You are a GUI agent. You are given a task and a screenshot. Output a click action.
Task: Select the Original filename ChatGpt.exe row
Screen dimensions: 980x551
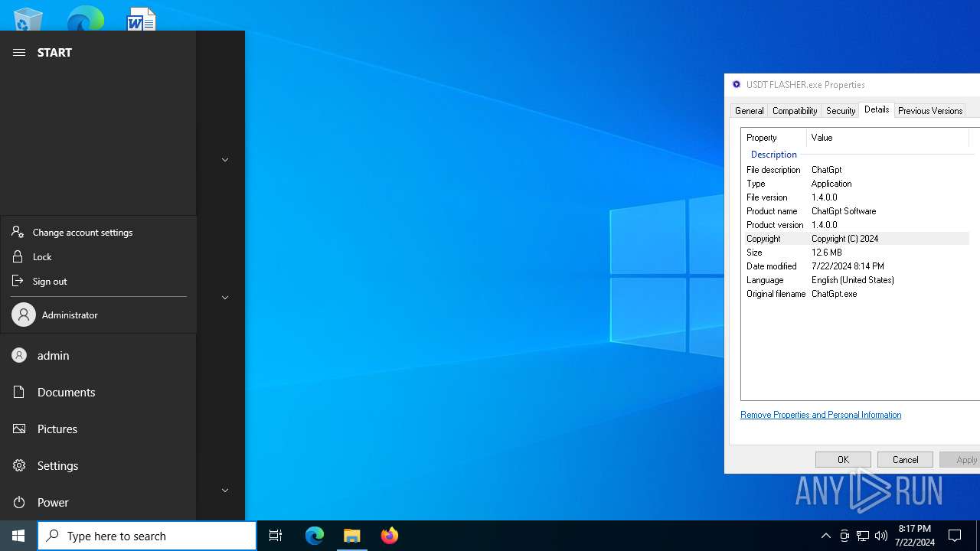point(856,294)
